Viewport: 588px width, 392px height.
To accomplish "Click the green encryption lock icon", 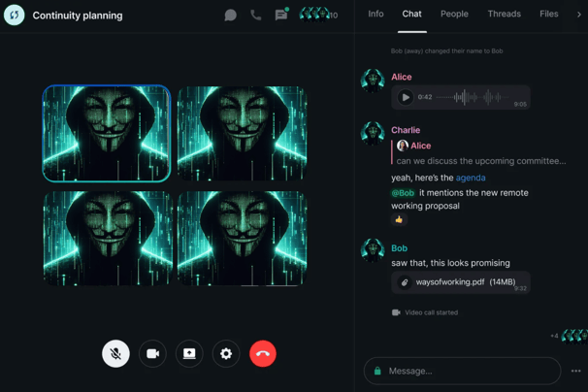I will [377, 371].
